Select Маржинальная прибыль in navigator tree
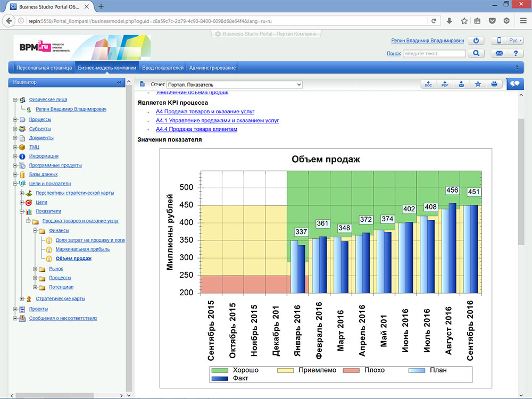532x399 pixels. point(82,249)
